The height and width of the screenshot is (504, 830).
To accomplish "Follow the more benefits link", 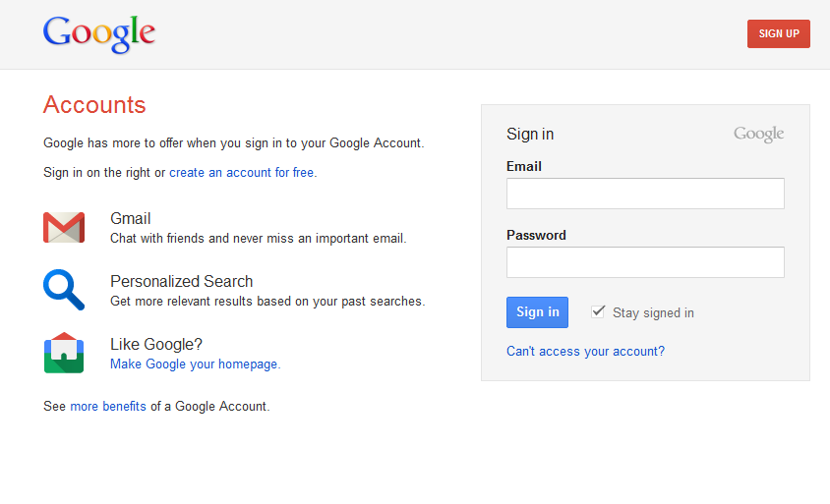I will tap(108, 406).
